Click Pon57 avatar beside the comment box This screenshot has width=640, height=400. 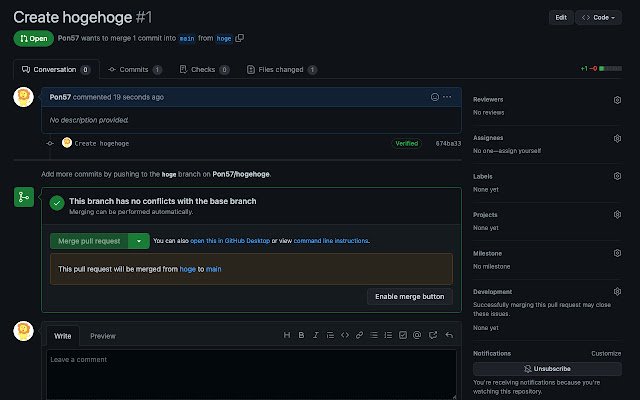tap(23, 331)
